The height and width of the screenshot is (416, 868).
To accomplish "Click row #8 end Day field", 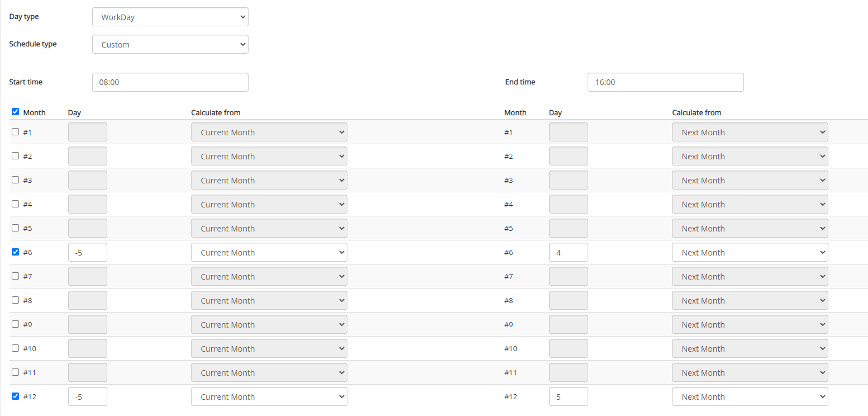I will pos(569,300).
